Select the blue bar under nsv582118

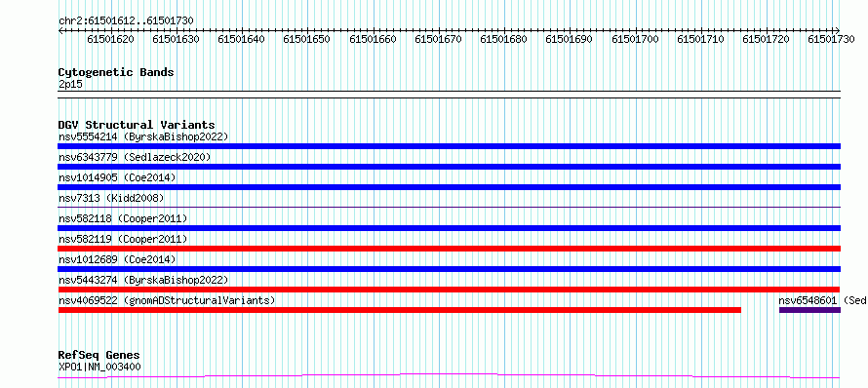click(x=449, y=228)
